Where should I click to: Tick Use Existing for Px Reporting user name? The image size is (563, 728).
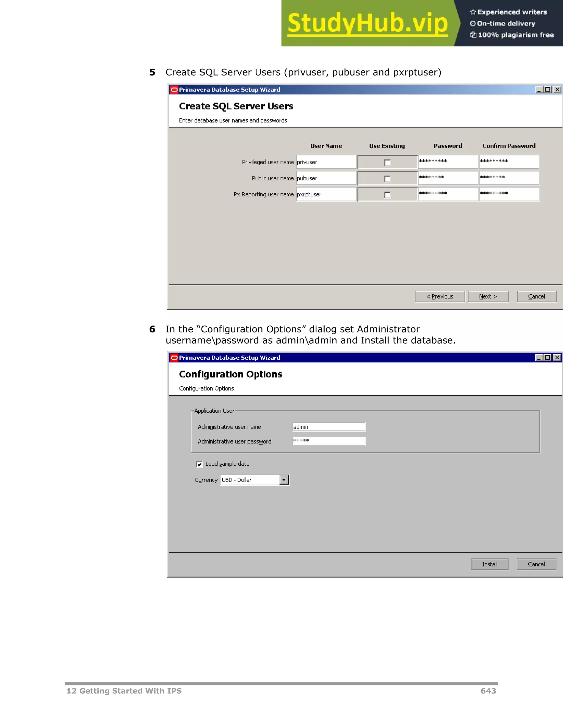coord(387,195)
